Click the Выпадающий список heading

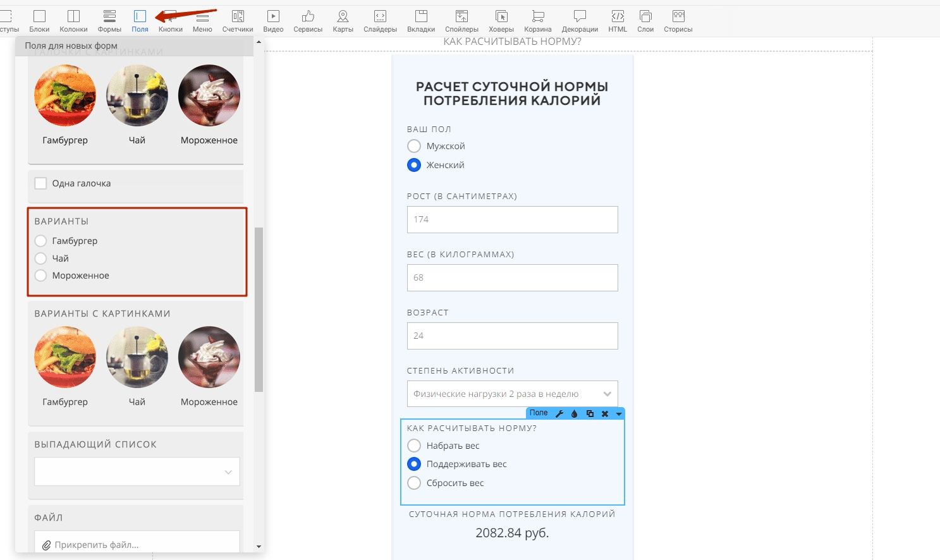(x=95, y=444)
